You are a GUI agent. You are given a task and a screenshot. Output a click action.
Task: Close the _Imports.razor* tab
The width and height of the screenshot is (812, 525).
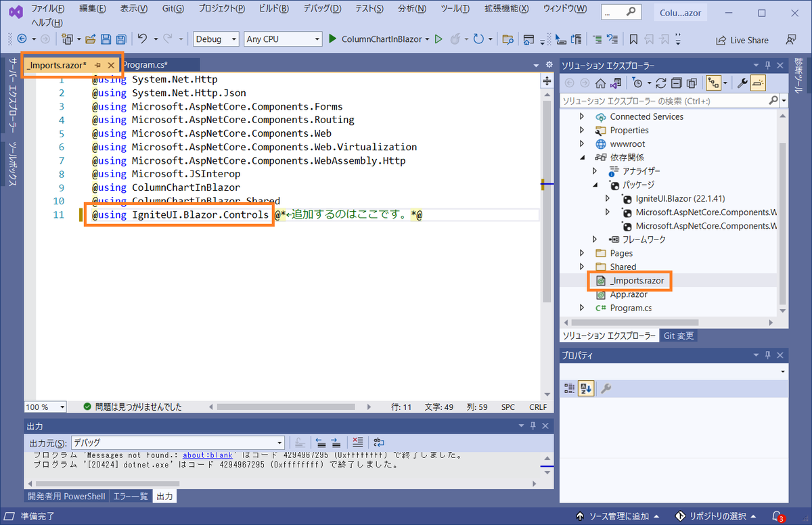pos(111,65)
